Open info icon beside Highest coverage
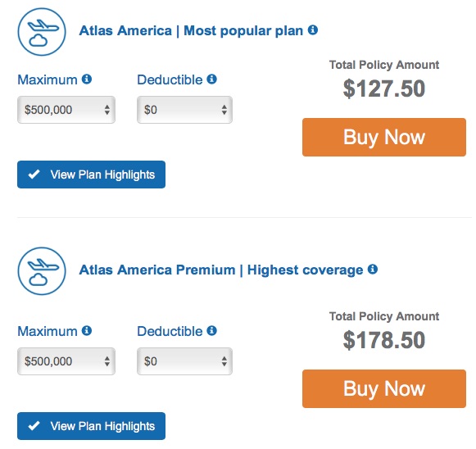 coord(373,269)
